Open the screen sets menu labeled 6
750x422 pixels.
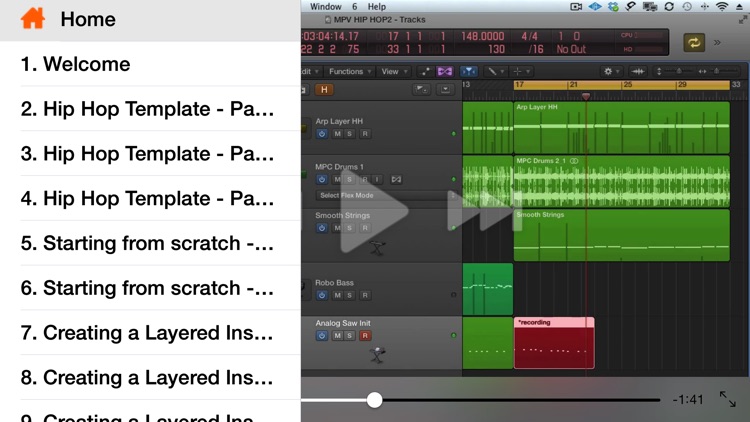[x=354, y=7]
